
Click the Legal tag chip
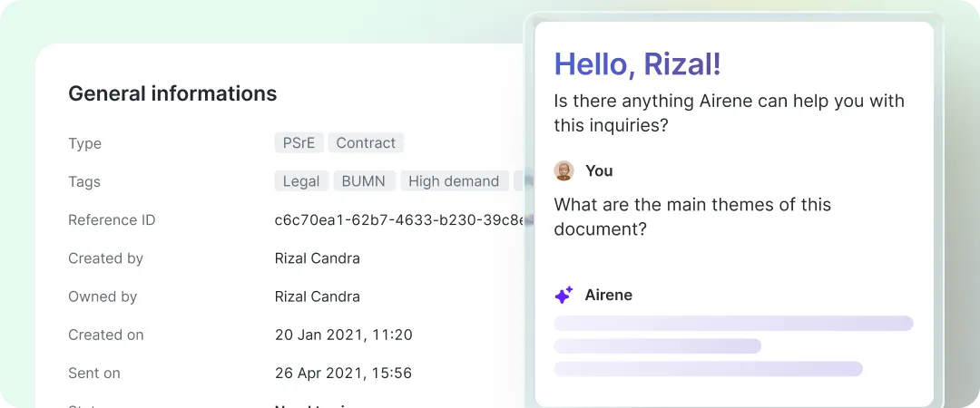click(301, 181)
